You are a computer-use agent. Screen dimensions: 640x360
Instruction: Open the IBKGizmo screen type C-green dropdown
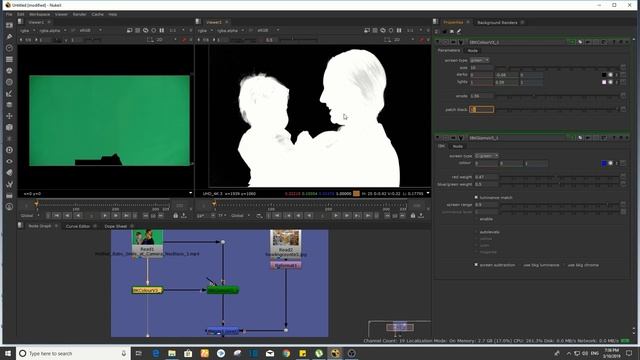pyautogui.click(x=486, y=156)
